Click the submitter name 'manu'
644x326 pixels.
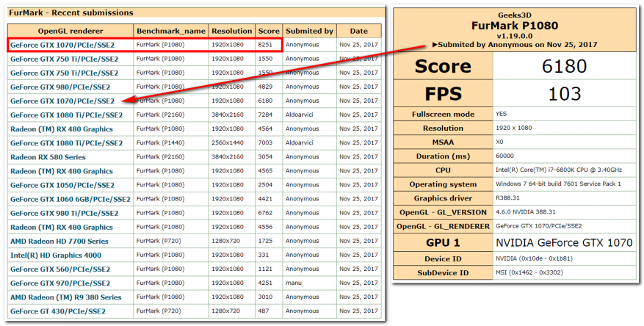[x=294, y=283]
